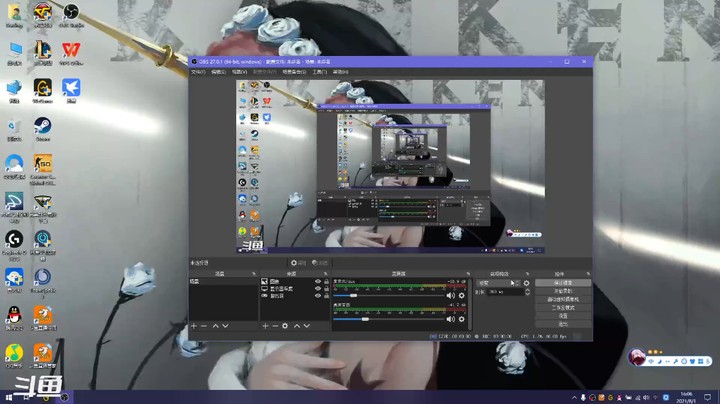This screenshot has height=404, width=720.
Task: Select the scene entry in Scenes list
Action: coord(224,281)
